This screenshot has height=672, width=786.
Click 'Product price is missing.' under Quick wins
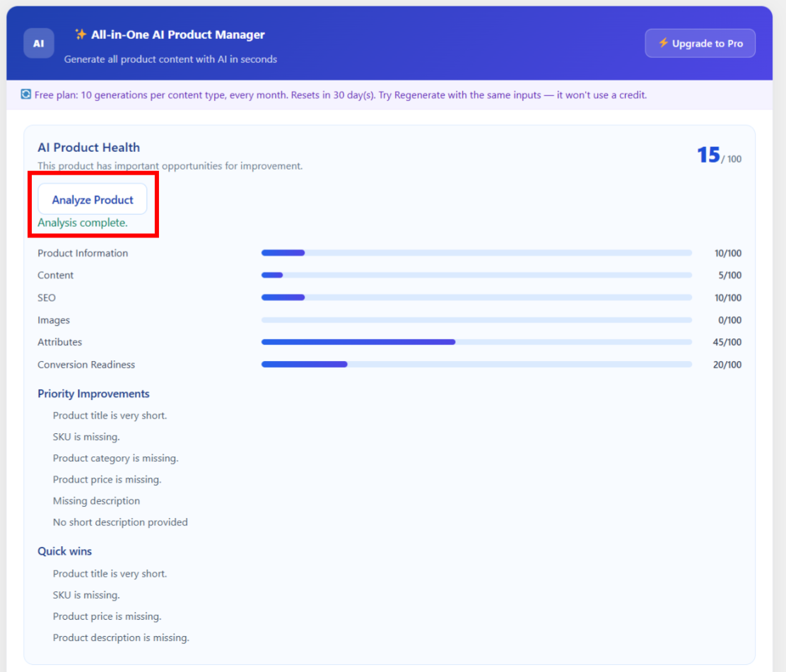(107, 616)
